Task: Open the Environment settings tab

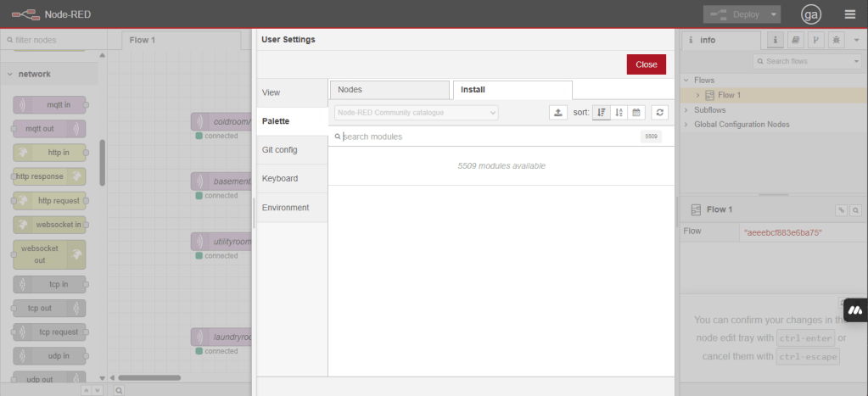Action: [292, 208]
